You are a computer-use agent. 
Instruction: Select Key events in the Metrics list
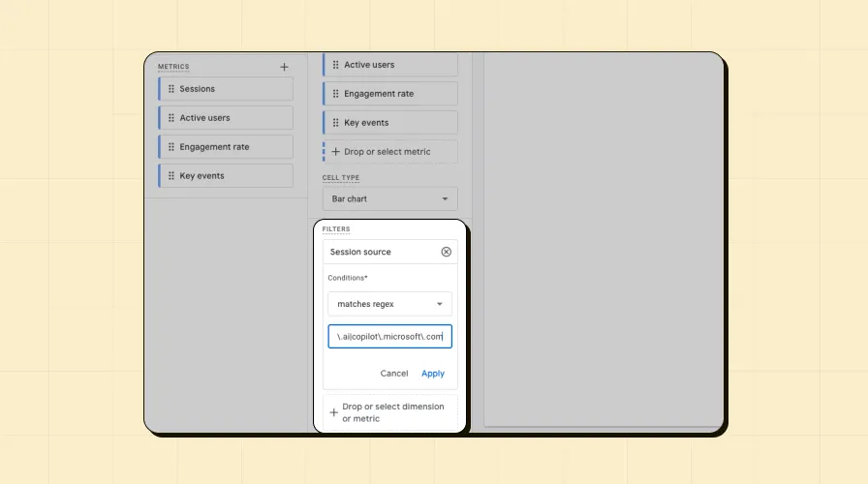pyautogui.click(x=226, y=175)
